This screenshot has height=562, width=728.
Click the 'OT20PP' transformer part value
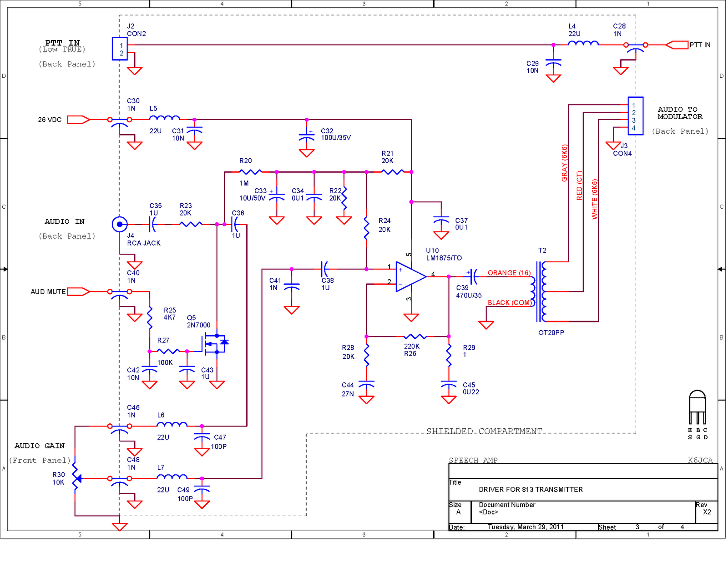point(551,333)
